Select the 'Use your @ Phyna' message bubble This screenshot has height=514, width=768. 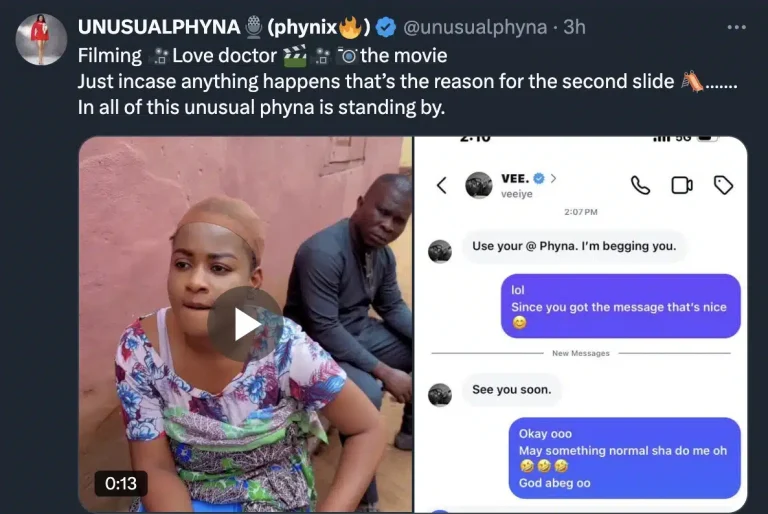pyautogui.click(x=574, y=246)
